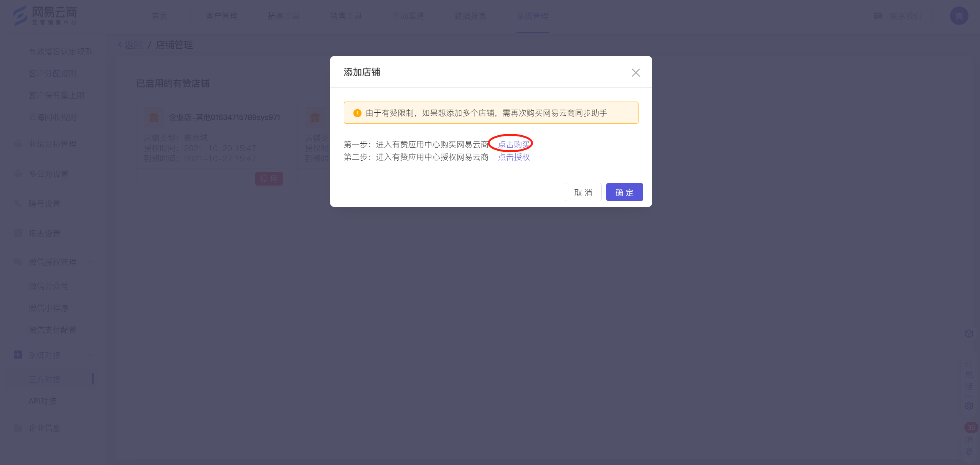
Task: Click the 系统对接 sidebar label
Action: click(x=45, y=355)
